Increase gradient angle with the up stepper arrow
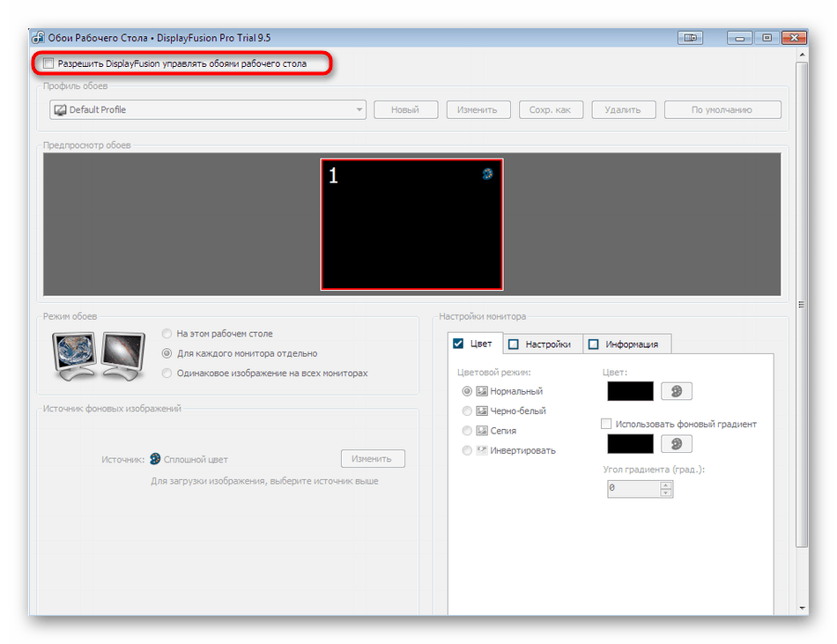 pyautogui.click(x=663, y=484)
